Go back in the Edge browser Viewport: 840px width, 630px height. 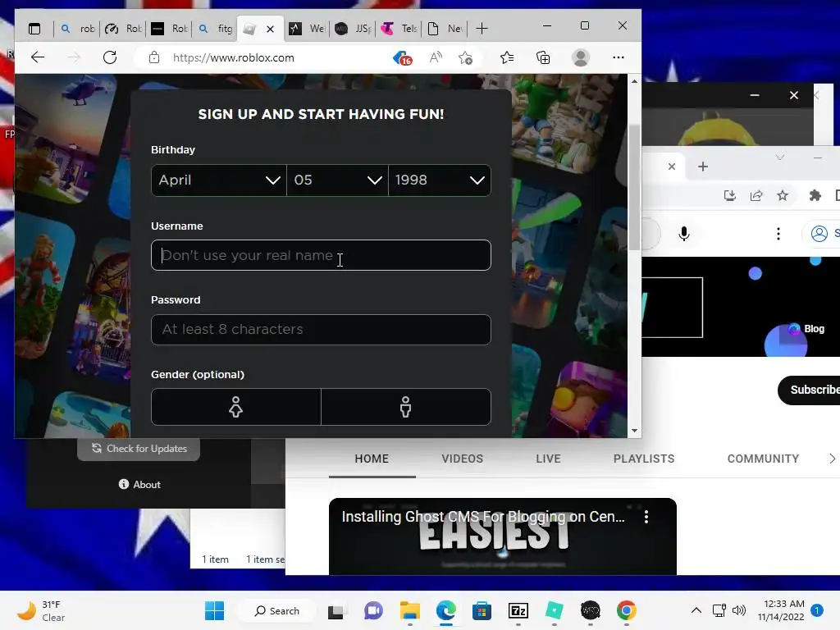[x=38, y=57]
